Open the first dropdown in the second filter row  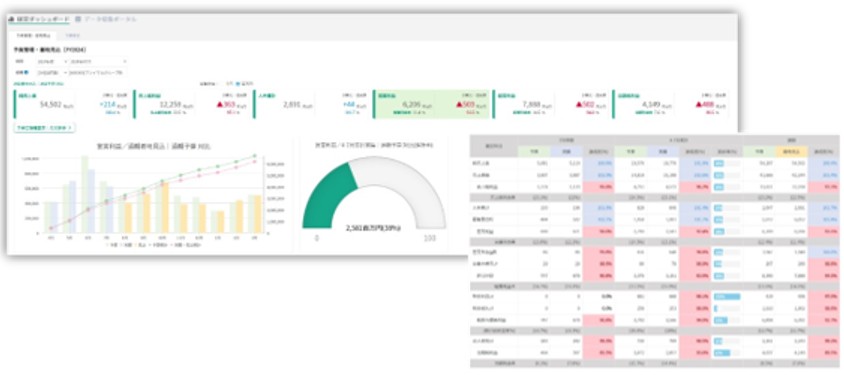pyautogui.click(x=51, y=72)
